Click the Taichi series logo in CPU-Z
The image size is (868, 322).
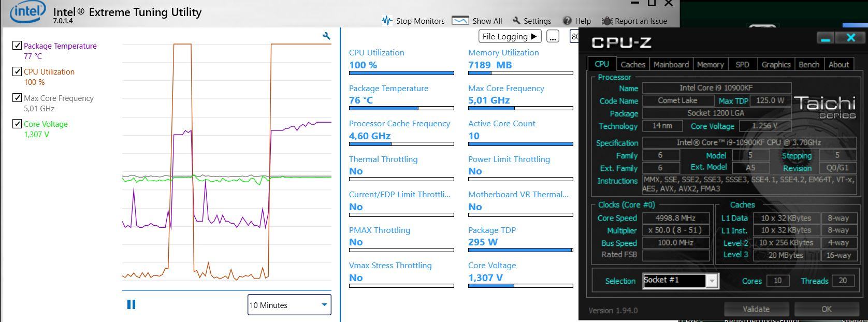click(x=824, y=107)
